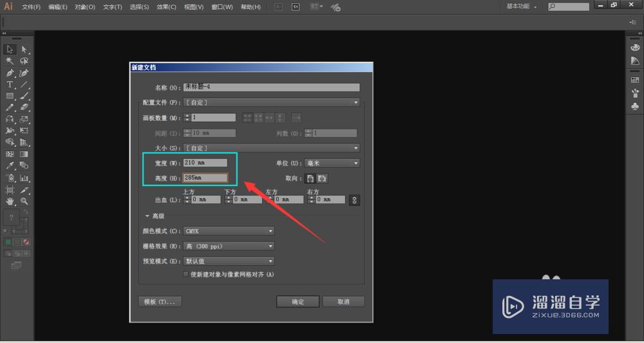Open the Symbols panel club icon
This screenshot has width=644, height=343.
tap(635, 106)
